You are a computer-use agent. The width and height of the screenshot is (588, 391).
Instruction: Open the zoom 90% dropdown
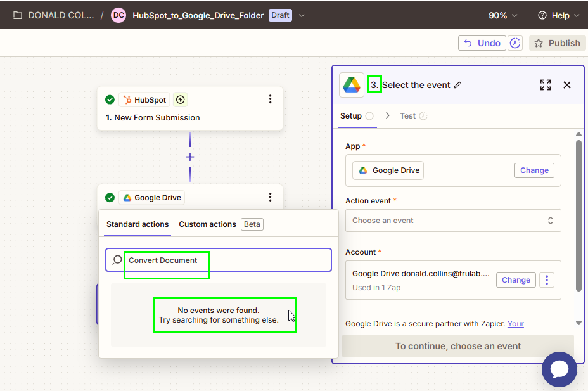503,15
